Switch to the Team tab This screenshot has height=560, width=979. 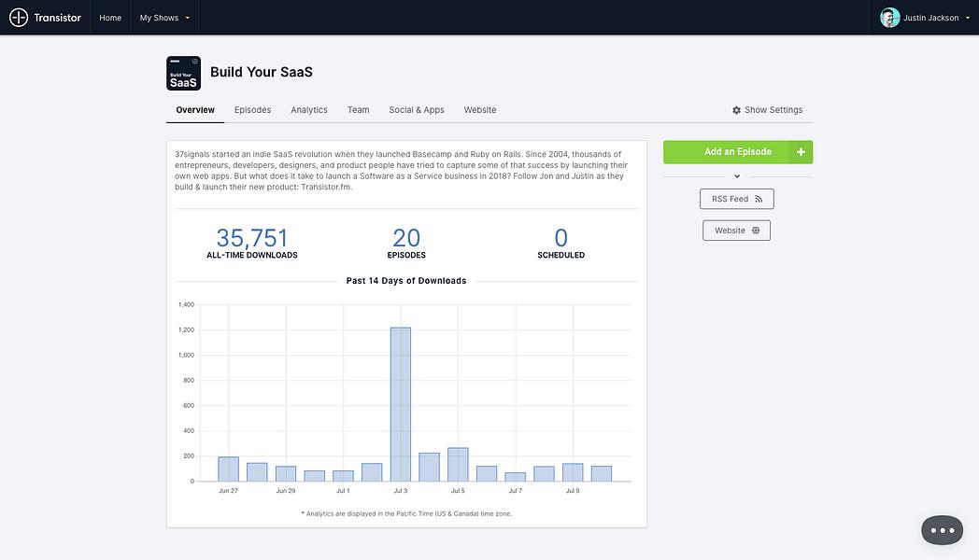[359, 110]
